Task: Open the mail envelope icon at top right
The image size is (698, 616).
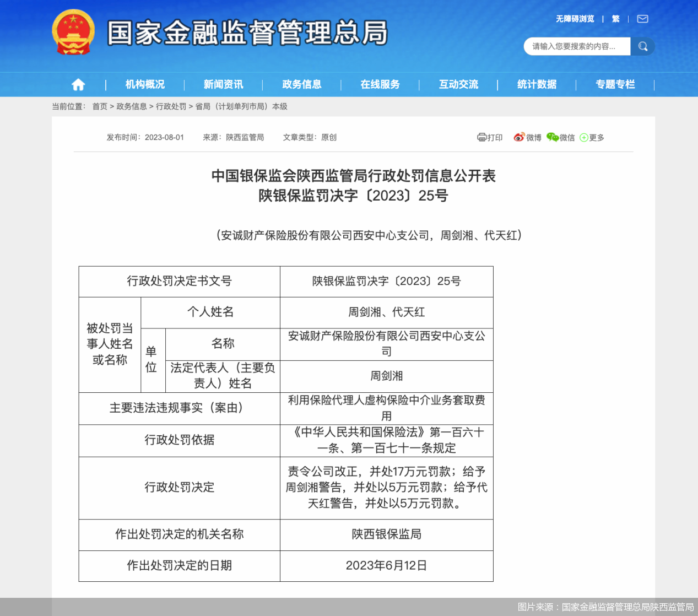Action: 642,18
